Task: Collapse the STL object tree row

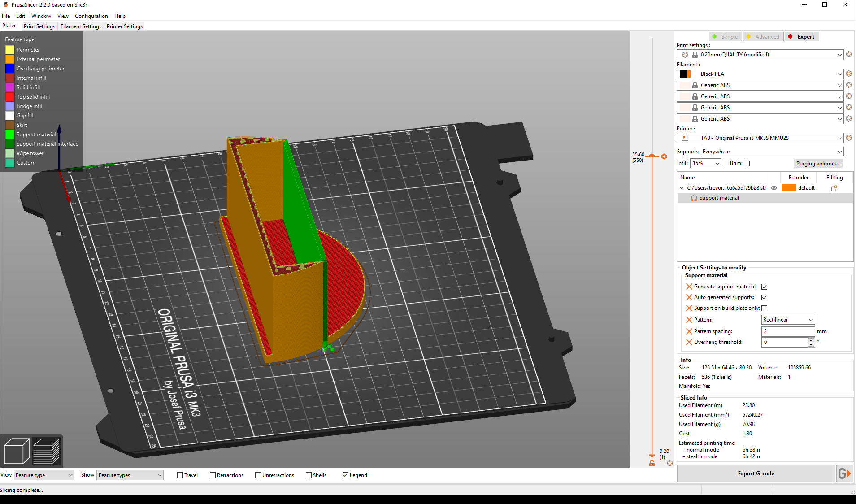Action: (682, 188)
